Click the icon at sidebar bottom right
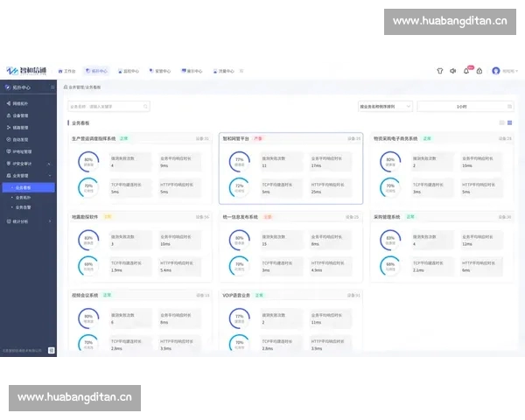Image resolution: width=525 pixels, height=420 pixels. (52, 350)
